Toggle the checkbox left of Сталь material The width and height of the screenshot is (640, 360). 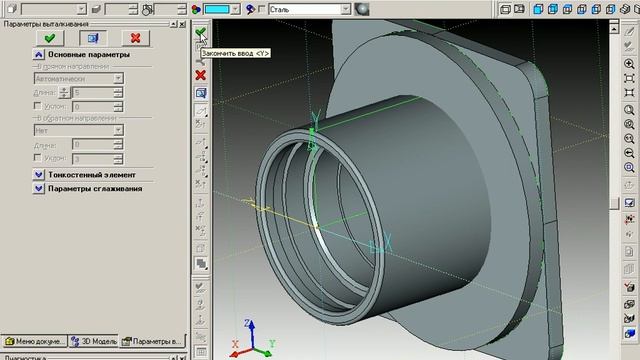pos(262,9)
